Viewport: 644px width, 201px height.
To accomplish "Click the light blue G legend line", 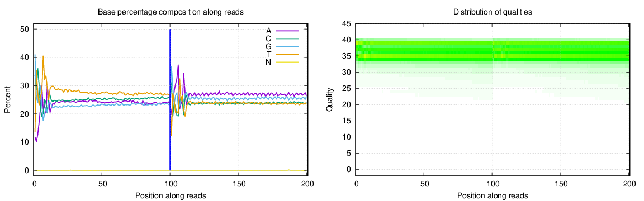I will click(287, 46).
